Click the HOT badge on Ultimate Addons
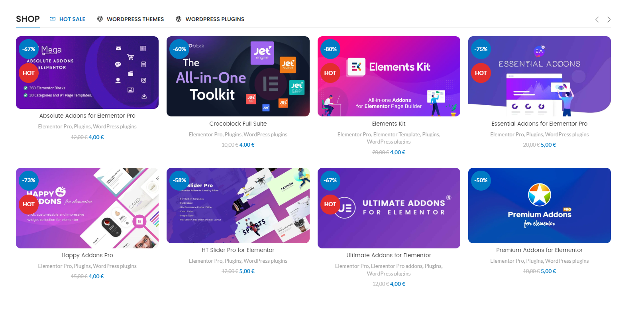Image resolution: width=644 pixels, height=309 pixels. [330, 204]
